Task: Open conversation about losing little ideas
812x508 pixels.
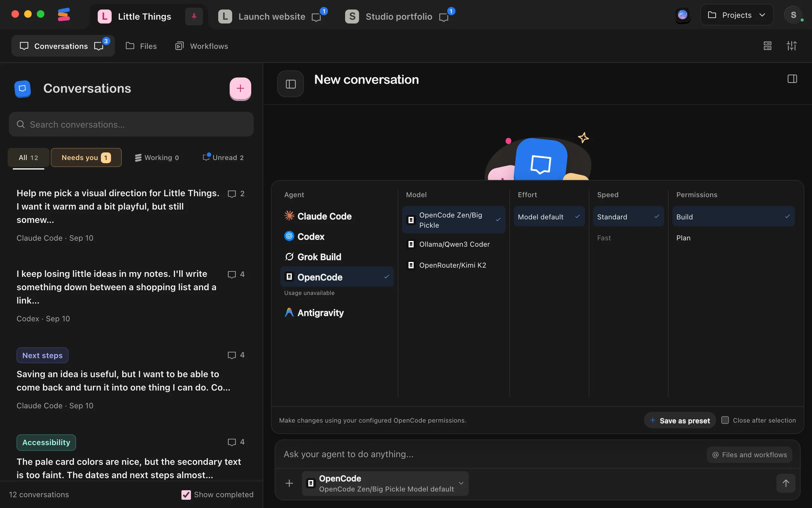Action: (x=131, y=296)
